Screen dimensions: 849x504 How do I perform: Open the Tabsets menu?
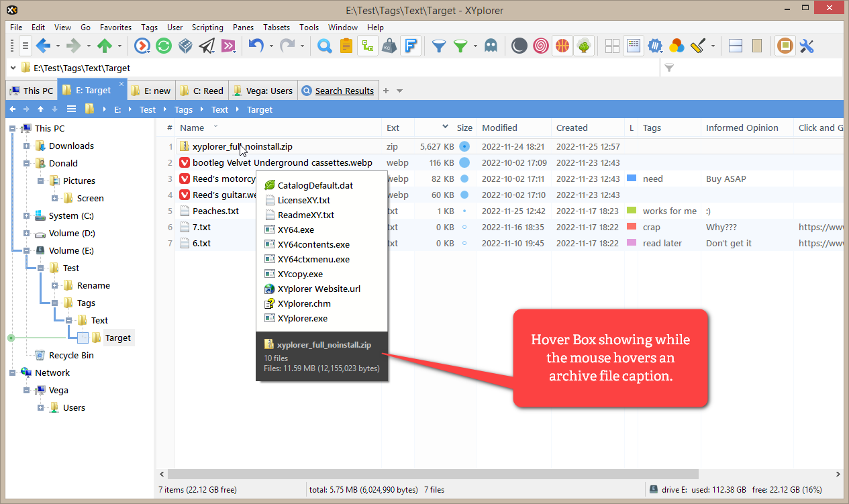277,28
